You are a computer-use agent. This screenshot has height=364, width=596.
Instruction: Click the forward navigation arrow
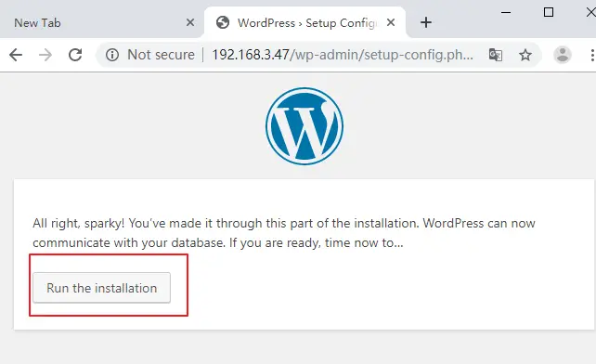[x=45, y=55]
